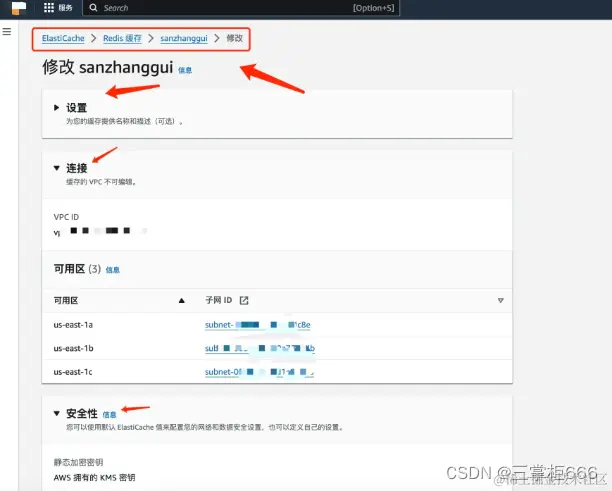
Task: Sort by 子网 ID column triangle
Action: tap(500, 301)
